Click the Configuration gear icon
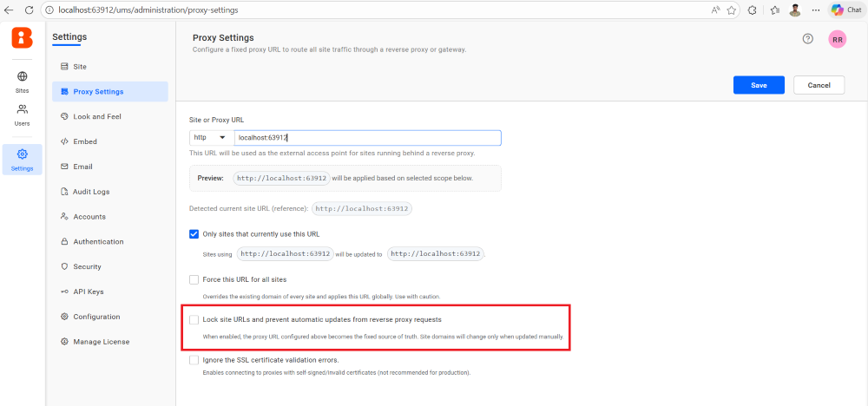The height and width of the screenshot is (406, 868). 65,317
